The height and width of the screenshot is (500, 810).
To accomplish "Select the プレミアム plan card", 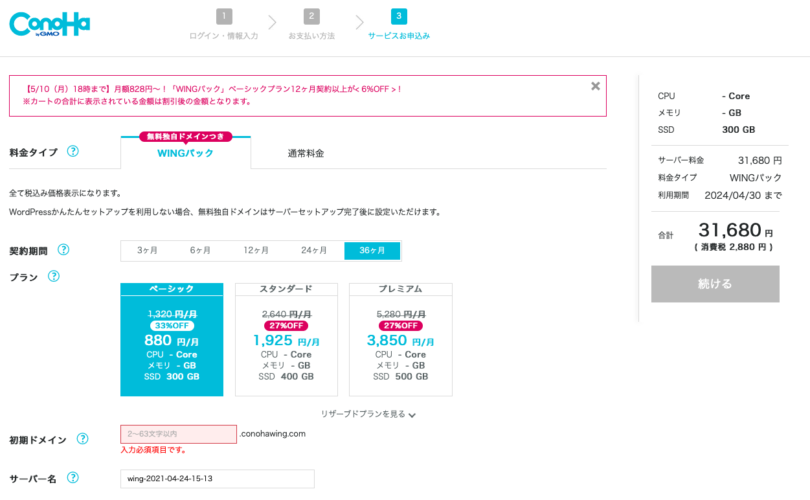I will coord(401,339).
